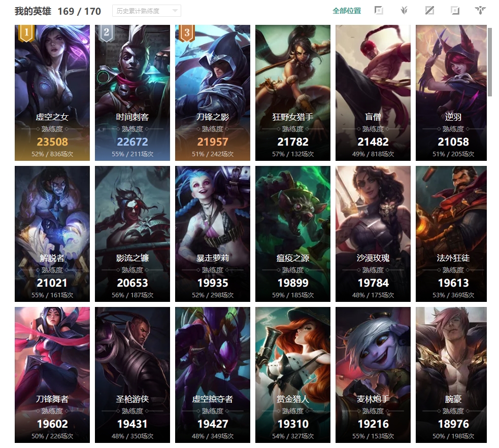499x448 pixels.
Task: Click the silver rank 2 badge
Action: (107, 33)
